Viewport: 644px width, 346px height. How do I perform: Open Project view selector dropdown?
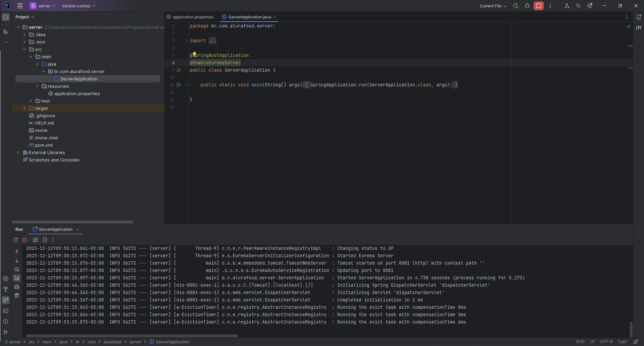pyautogui.click(x=25, y=17)
